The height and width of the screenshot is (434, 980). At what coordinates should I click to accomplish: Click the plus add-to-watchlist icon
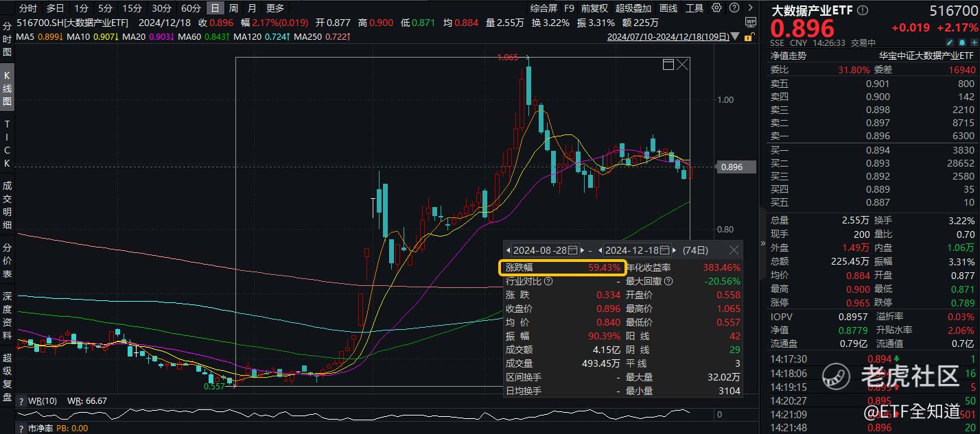[x=975, y=43]
